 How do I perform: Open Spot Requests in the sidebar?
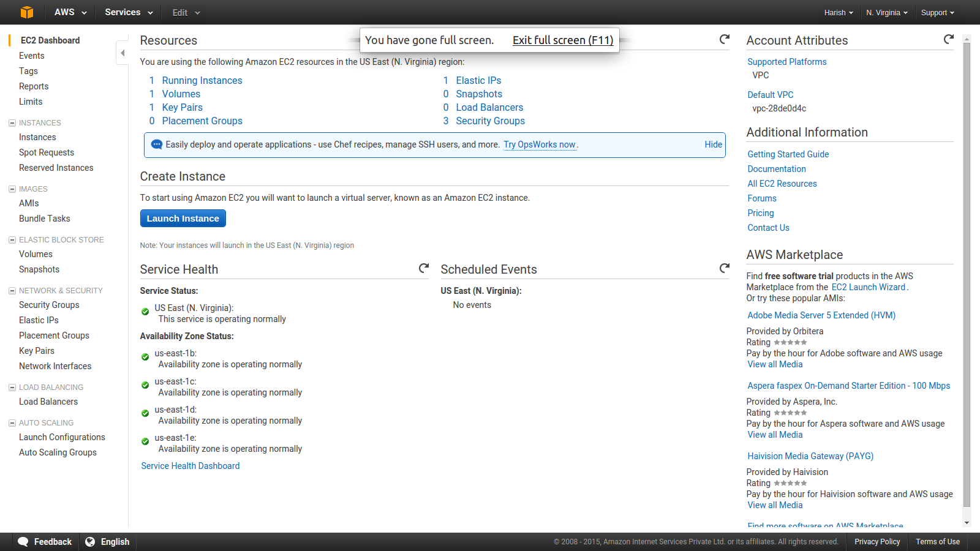[x=47, y=152]
